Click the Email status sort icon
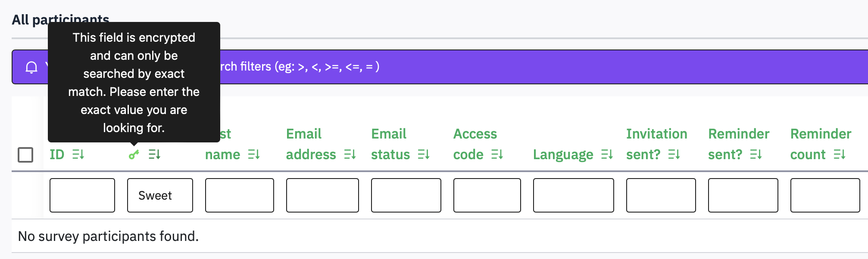 click(424, 154)
